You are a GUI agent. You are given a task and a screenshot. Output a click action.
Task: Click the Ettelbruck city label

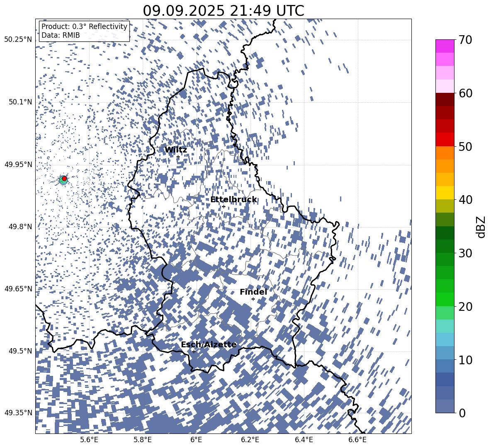(233, 199)
